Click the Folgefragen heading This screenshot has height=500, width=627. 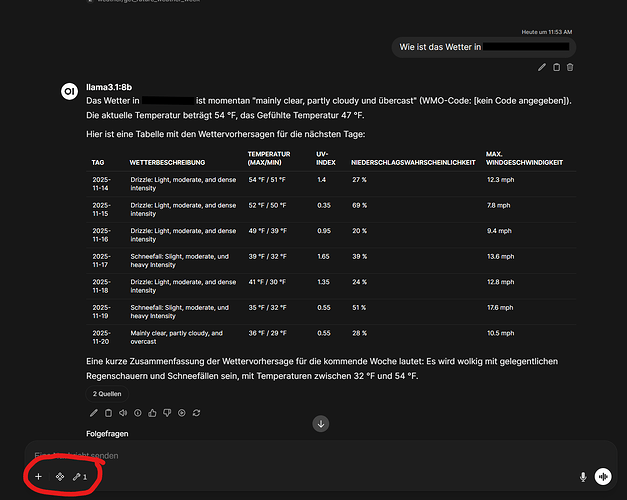click(x=107, y=434)
